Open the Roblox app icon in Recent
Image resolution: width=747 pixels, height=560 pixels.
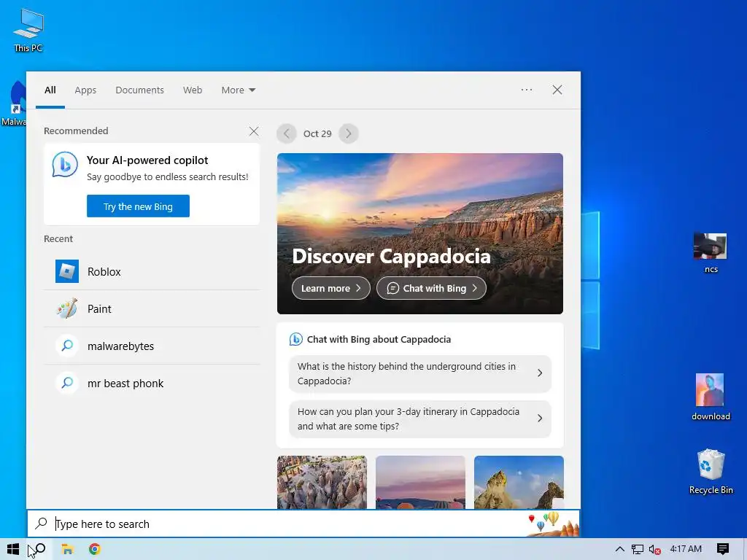[66, 271]
